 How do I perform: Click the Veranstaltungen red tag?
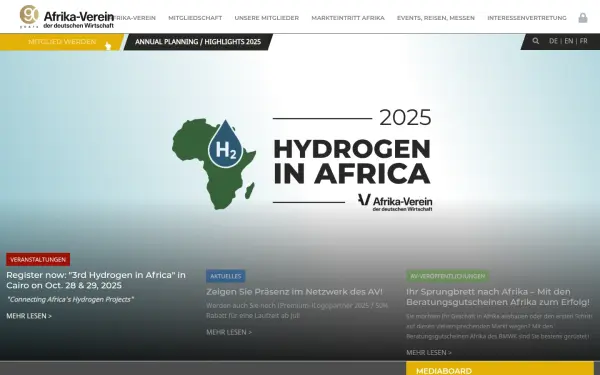click(38, 259)
